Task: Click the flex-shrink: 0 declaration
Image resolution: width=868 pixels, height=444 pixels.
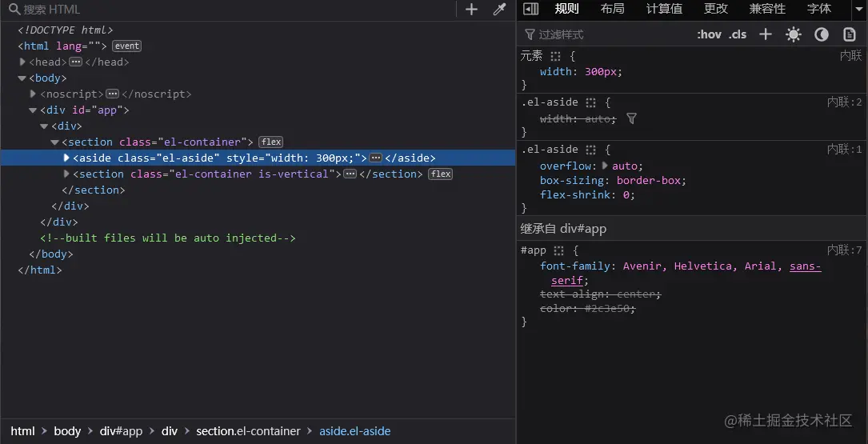Action: pyautogui.click(x=587, y=195)
